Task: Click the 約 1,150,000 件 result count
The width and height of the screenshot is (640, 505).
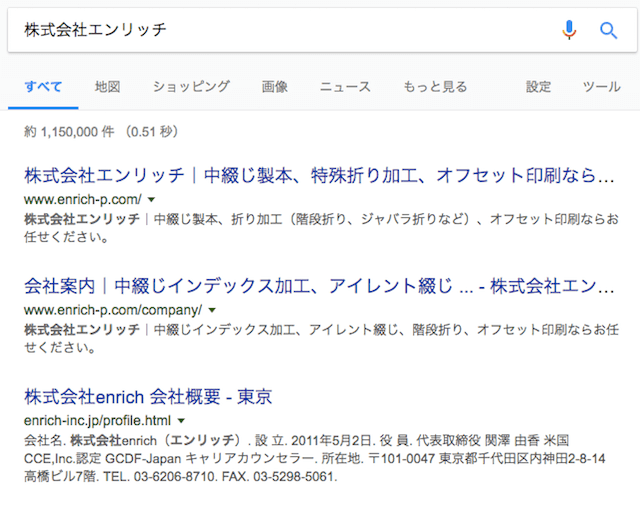Action: tap(69, 132)
